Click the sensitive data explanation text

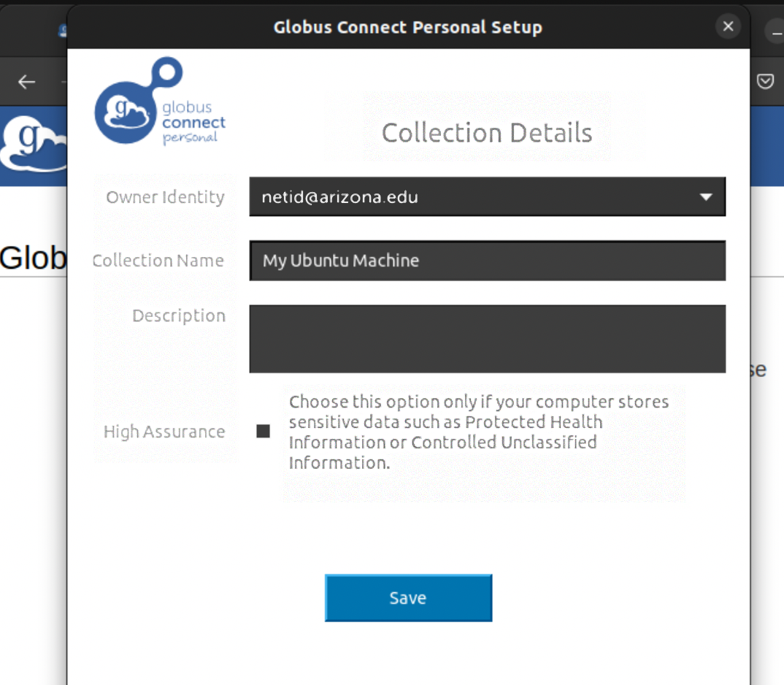click(x=479, y=432)
